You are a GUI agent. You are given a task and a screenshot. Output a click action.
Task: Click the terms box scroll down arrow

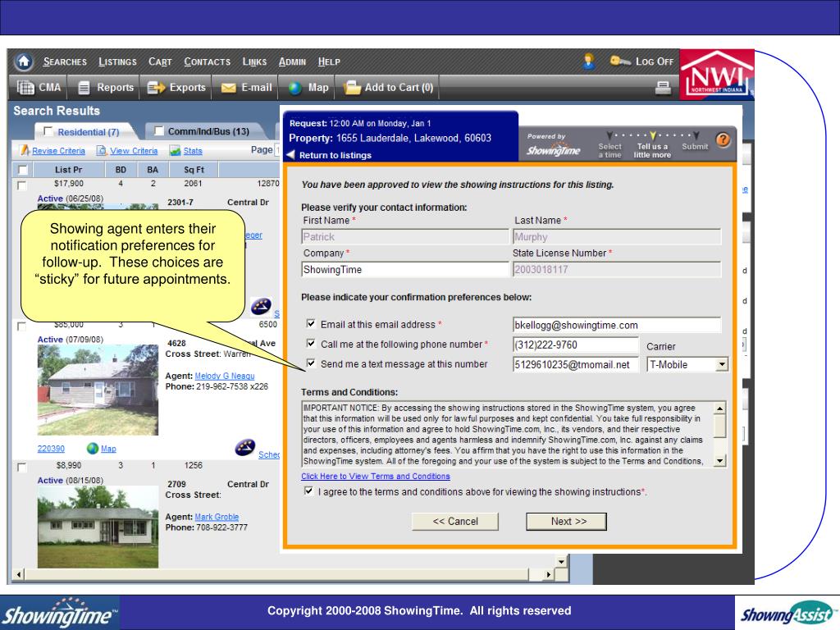719,460
